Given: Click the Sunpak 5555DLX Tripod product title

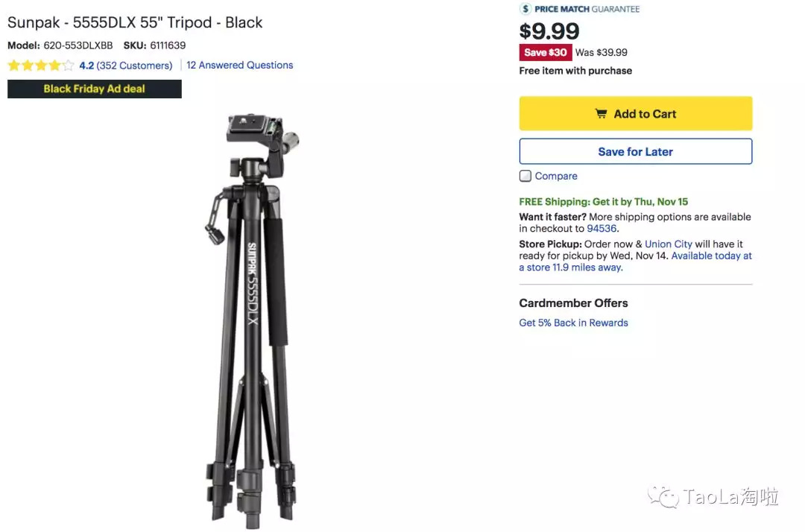Looking at the screenshot, I should point(135,22).
